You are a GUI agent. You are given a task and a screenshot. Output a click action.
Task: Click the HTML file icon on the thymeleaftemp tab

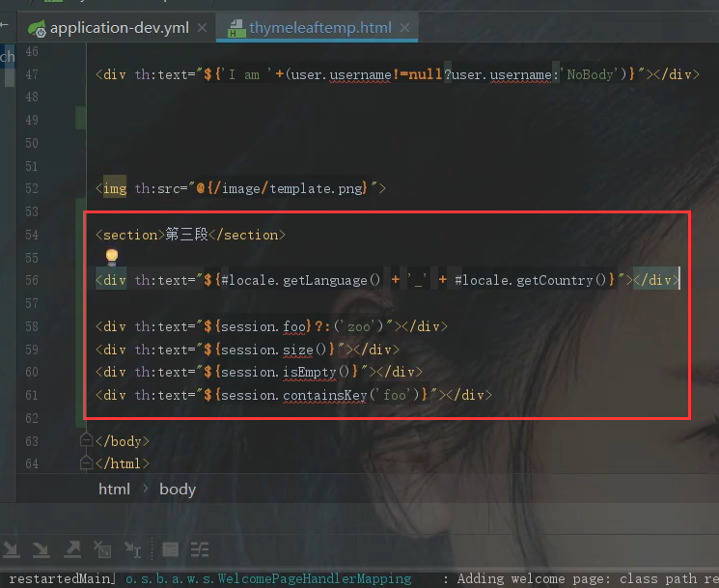point(235,28)
